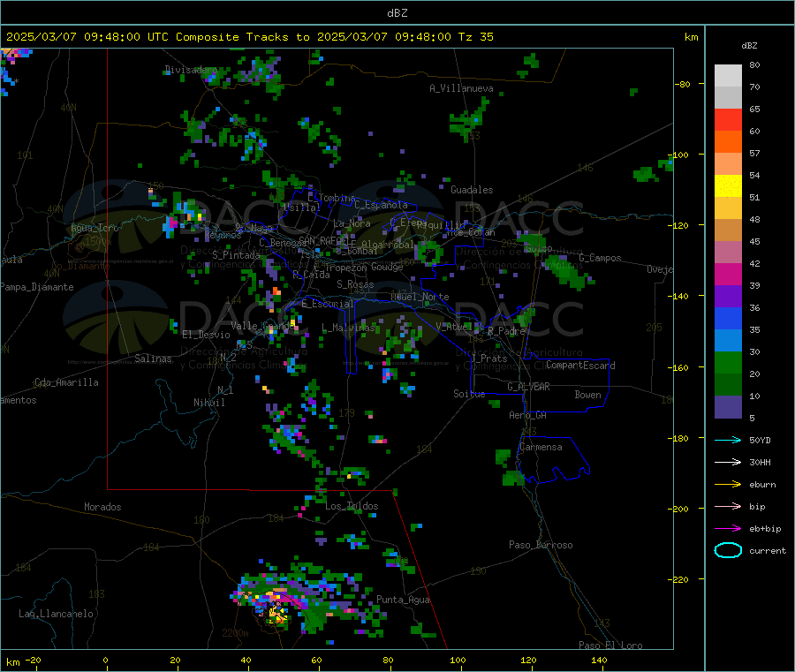
Task: Click the L_Malvinas map label
Action: [x=348, y=328]
